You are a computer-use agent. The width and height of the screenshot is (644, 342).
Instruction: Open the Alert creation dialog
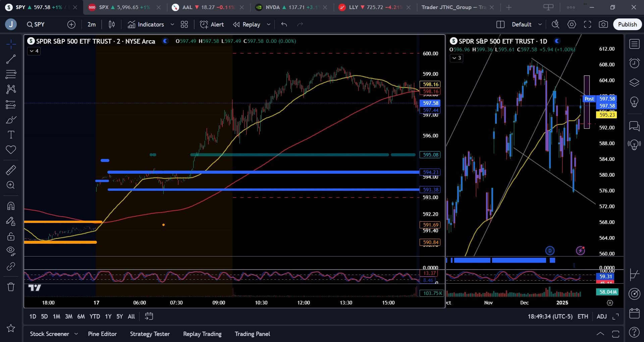[212, 24]
